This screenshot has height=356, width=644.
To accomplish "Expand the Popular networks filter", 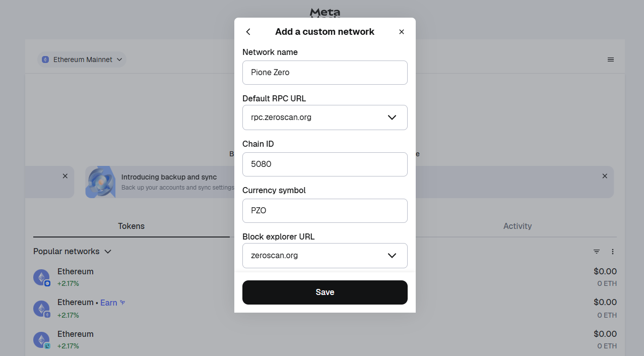I will [72, 251].
